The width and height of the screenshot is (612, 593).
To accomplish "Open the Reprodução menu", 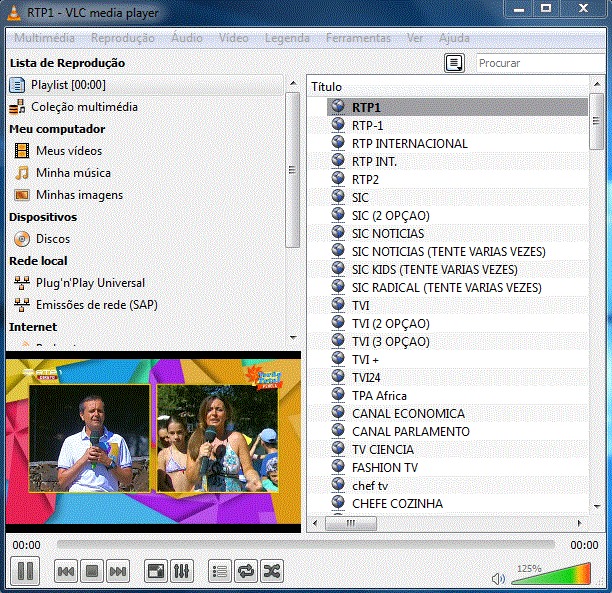I will tap(123, 38).
